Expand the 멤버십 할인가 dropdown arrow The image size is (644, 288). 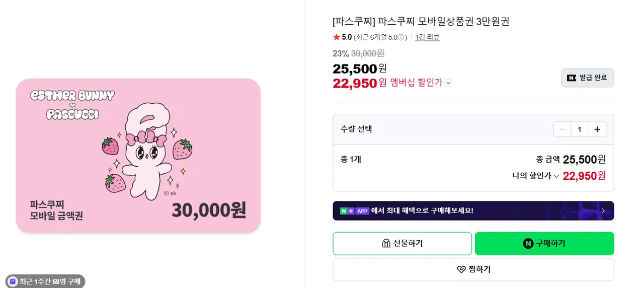(x=448, y=83)
